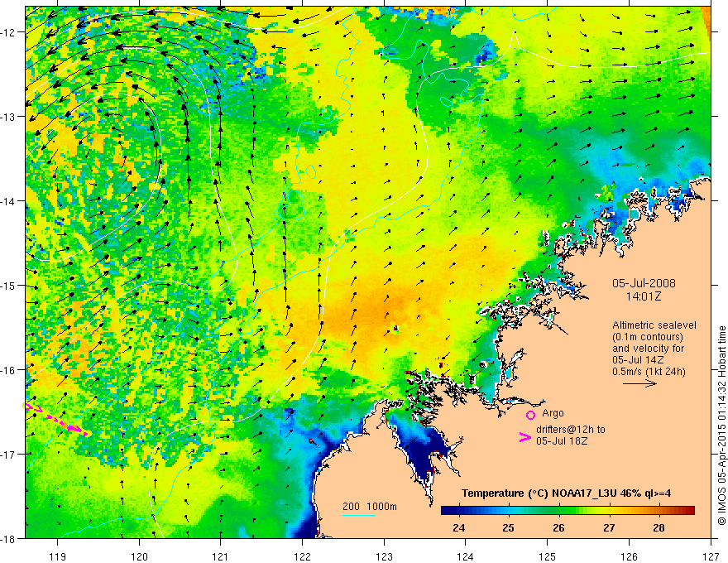Click the latitude axis label -16
The width and height of the screenshot is (728, 563).
[x=9, y=370]
